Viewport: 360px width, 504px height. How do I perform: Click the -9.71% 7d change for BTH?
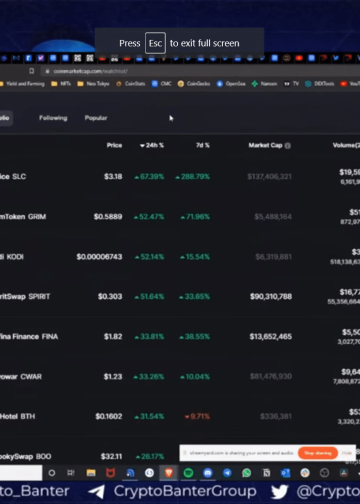coord(197,416)
